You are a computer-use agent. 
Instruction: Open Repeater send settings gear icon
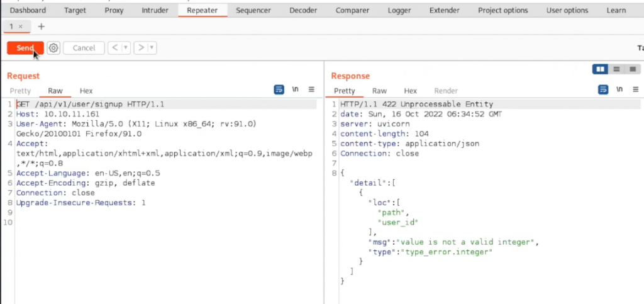(x=53, y=48)
